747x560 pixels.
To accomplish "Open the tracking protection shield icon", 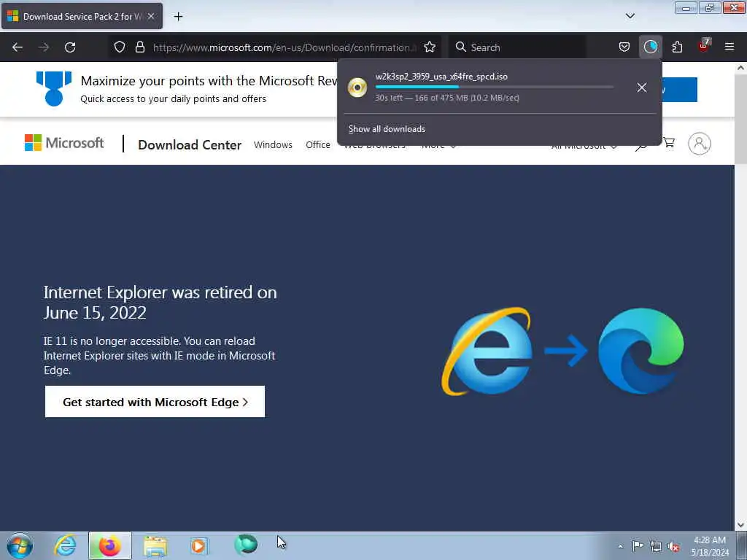I will pyautogui.click(x=120, y=47).
